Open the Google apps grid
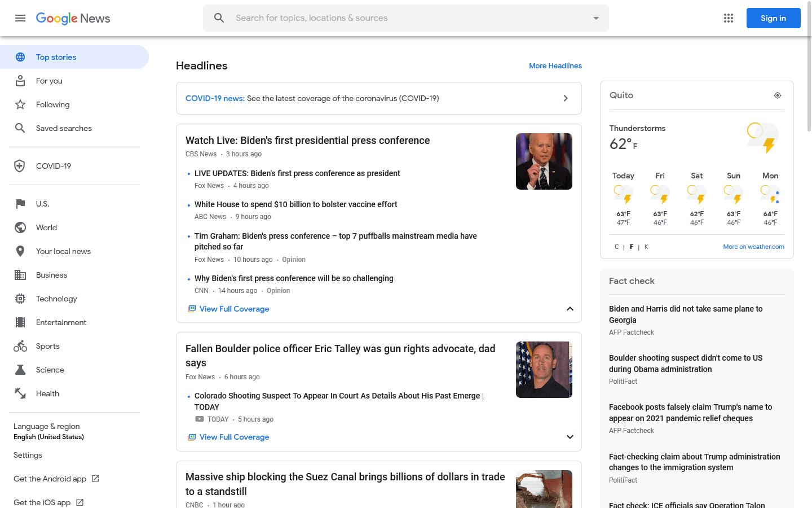Image resolution: width=812 pixels, height=508 pixels. [x=729, y=18]
